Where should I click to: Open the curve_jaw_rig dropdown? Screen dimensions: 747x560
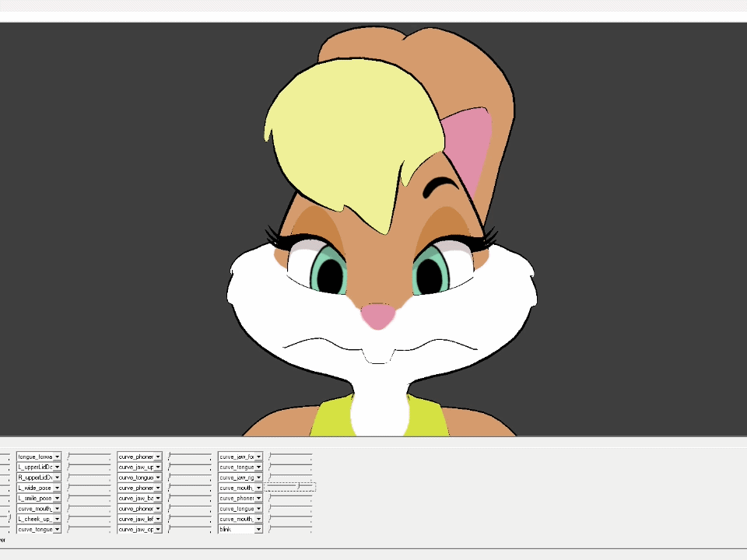point(240,477)
